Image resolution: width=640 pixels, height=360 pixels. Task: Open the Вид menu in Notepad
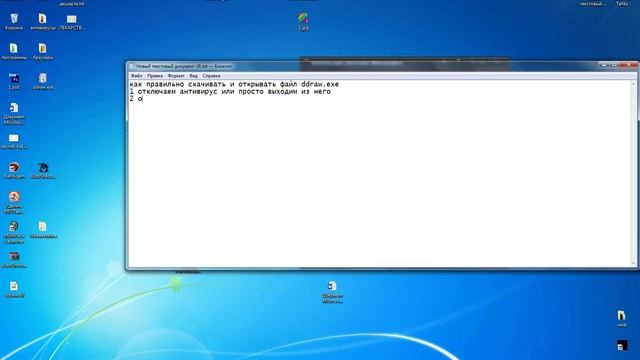(193, 76)
